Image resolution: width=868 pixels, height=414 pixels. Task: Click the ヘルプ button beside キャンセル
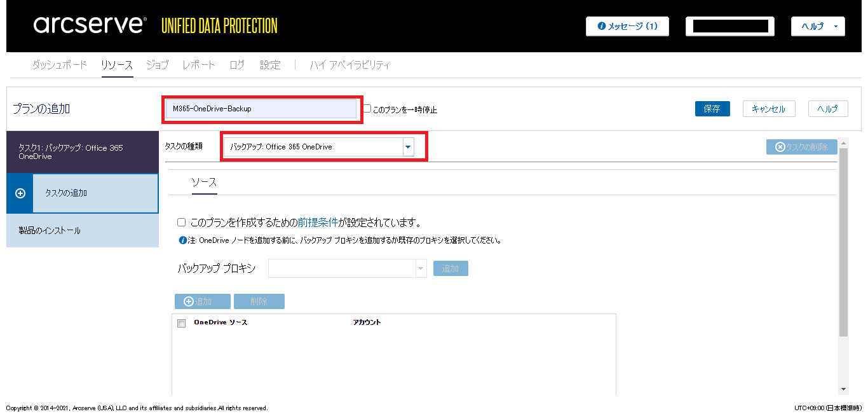coord(828,109)
